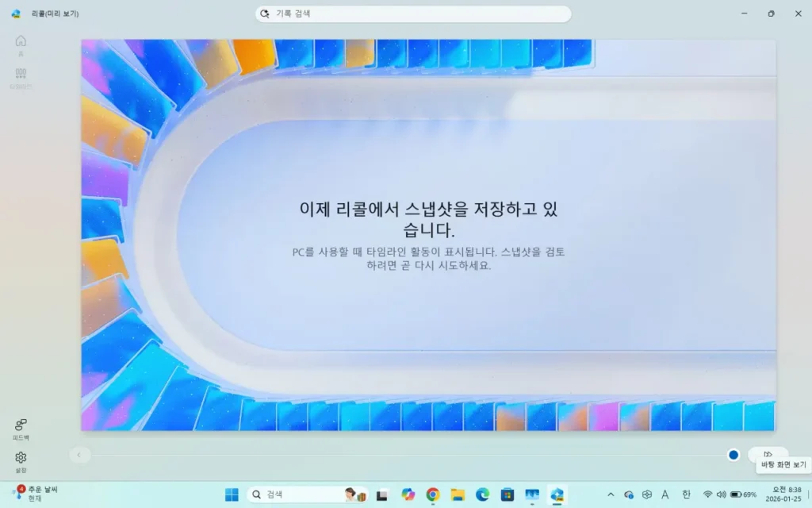This screenshot has width=812, height=508.
Task: Open the Feedback (피드백) option
Action: (x=21, y=428)
